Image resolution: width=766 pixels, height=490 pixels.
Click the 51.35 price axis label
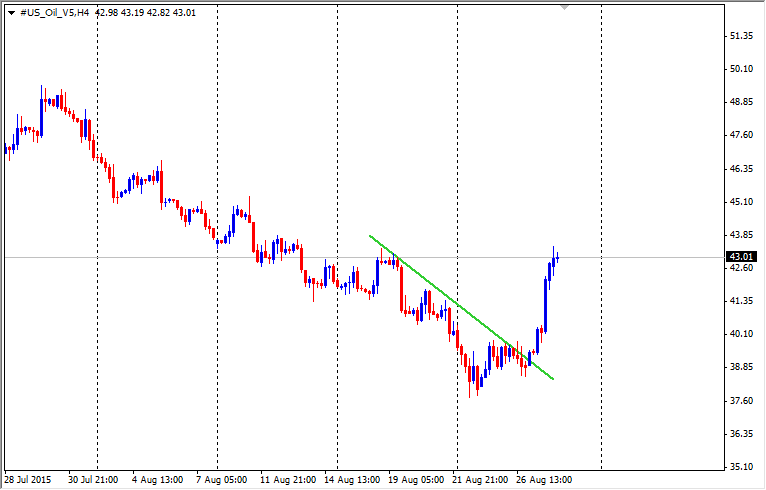741,36
